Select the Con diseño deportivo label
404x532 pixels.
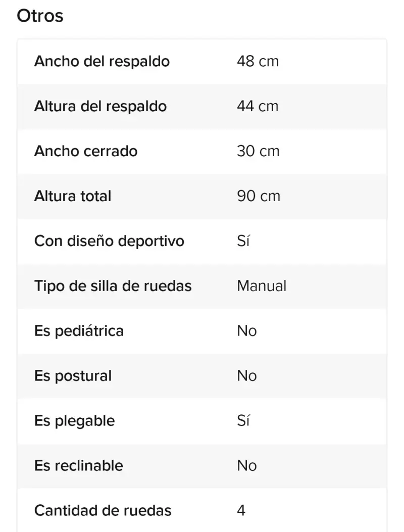pyautogui.click(x=109, y=241)
